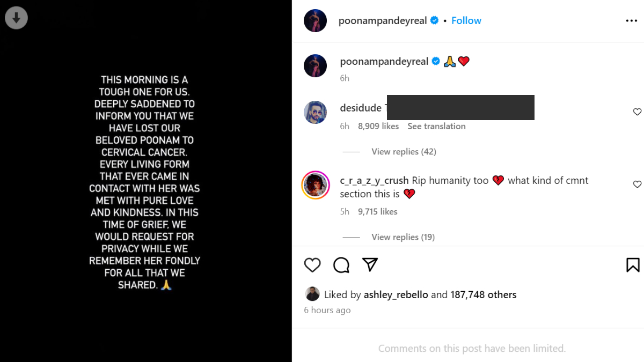Follow poonampandeyreal account
Viewport: 644px width, 362px height.
[x=466, y=21]
